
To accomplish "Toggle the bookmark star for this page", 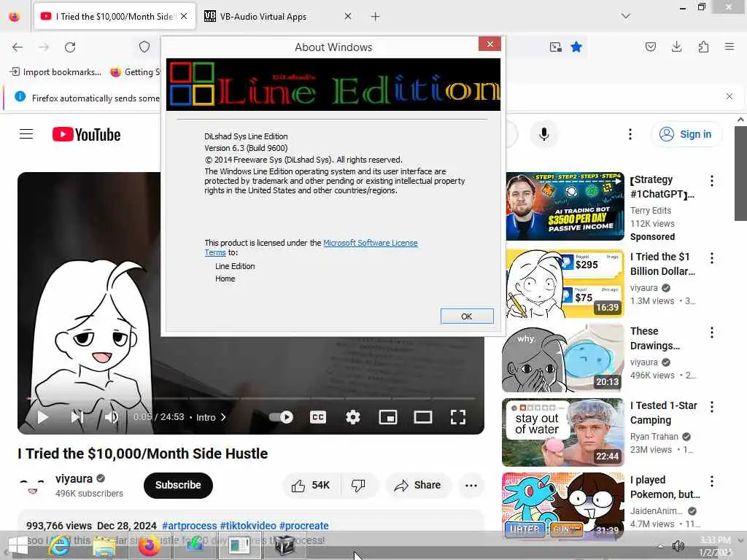I will [576, 47].
